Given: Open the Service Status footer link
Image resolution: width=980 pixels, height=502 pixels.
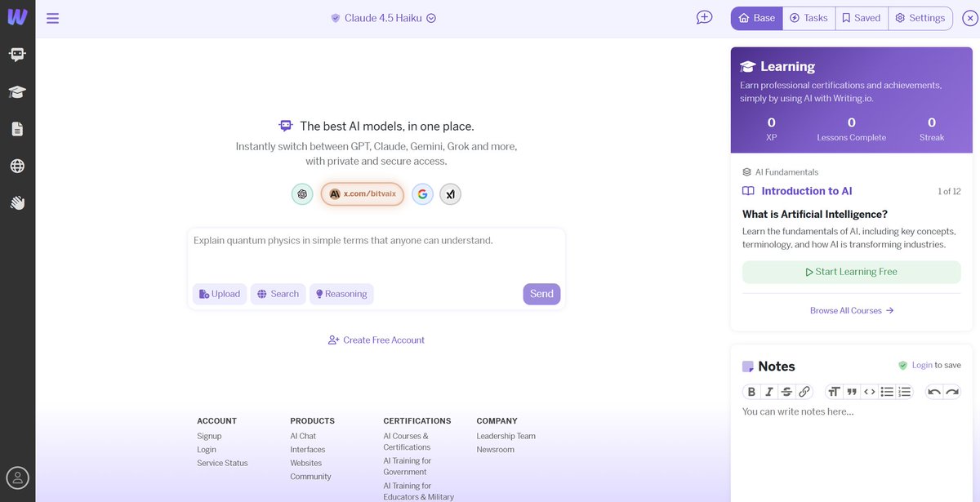Looking at the screenshot, I should click(222, 464).
